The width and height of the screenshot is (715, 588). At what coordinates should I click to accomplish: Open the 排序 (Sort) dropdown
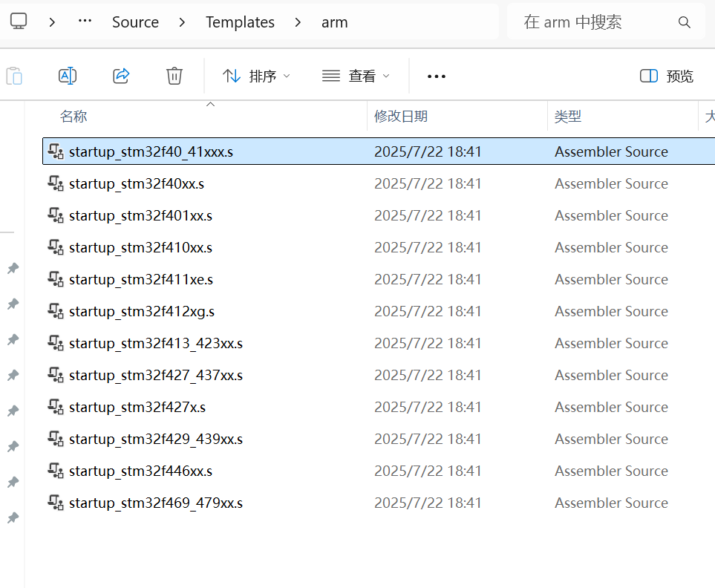point(255,75)
